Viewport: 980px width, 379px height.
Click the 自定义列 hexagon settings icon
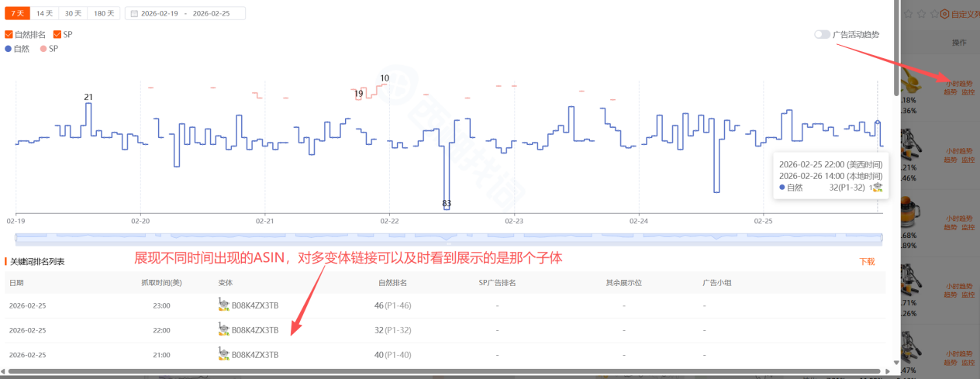(945, 14)
